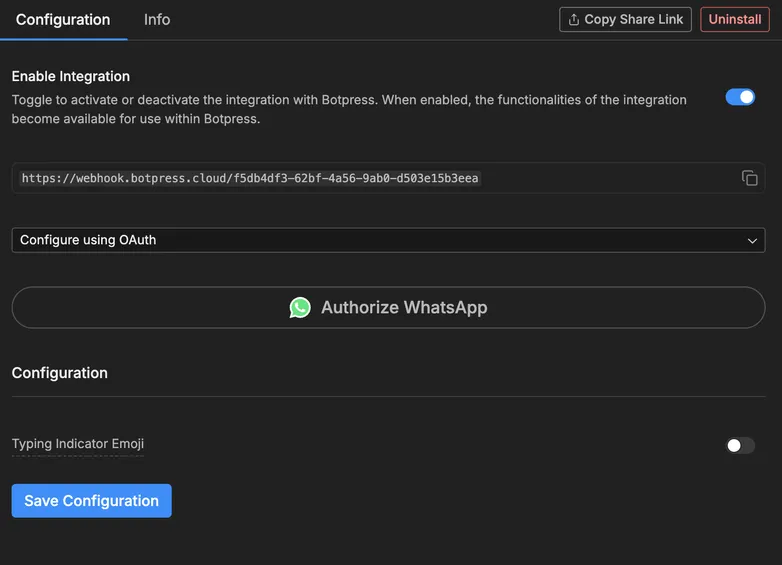Turn on Typing Indicator Emoji toggle

[x=740, y=445]
